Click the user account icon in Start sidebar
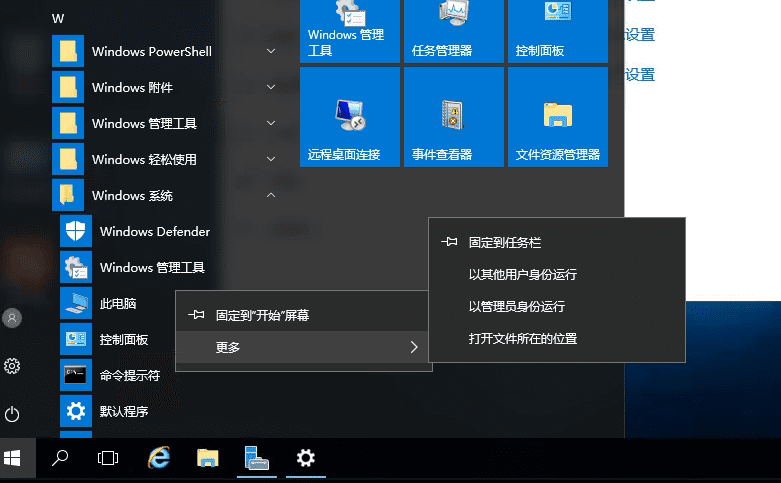 click(12, 318)
